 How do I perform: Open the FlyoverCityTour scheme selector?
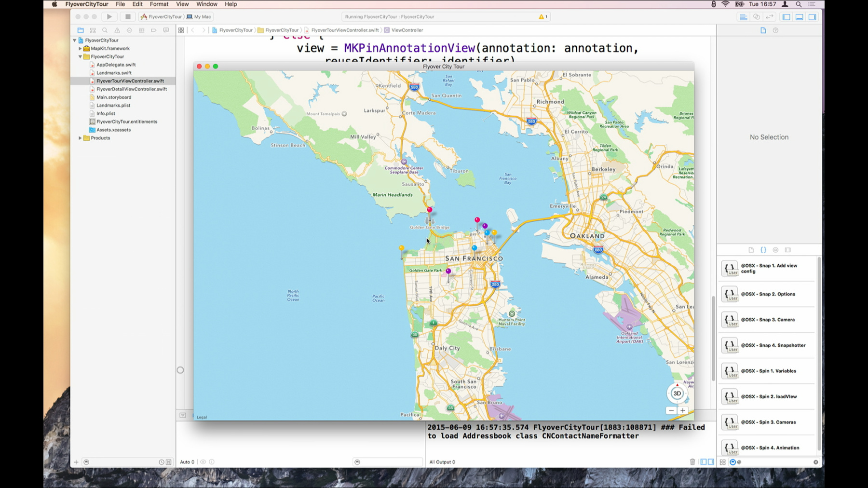click(x=161, y=16)
